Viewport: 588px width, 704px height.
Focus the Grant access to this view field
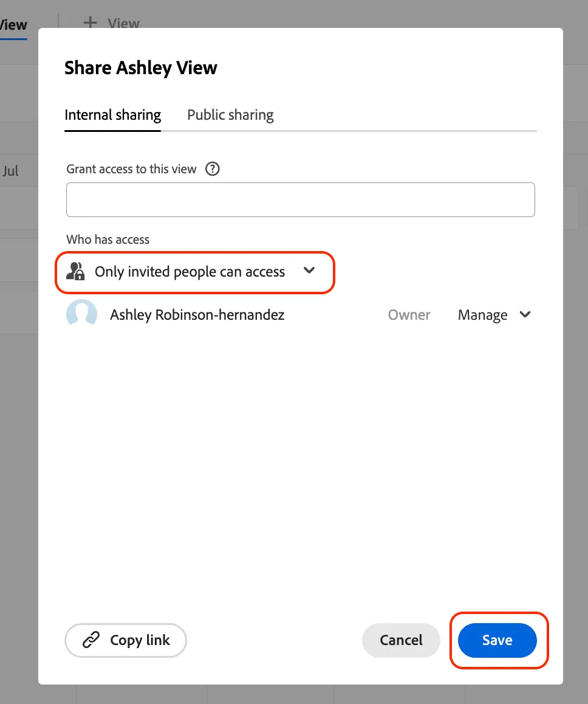(x=301, y=200)
